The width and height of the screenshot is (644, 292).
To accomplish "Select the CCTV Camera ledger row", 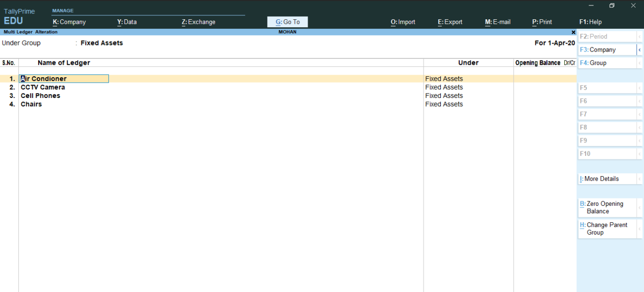I will point(43,88).
